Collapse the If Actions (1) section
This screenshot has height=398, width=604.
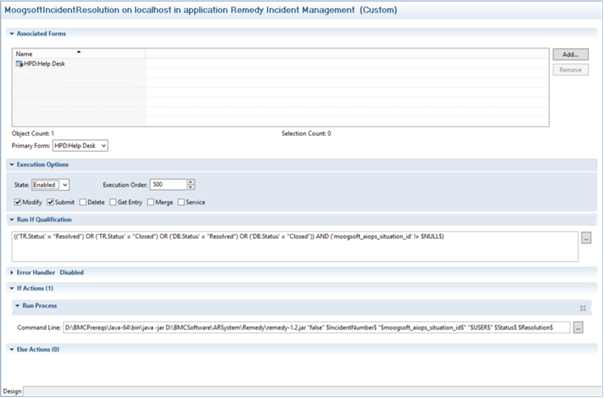[x=12, y=288]
